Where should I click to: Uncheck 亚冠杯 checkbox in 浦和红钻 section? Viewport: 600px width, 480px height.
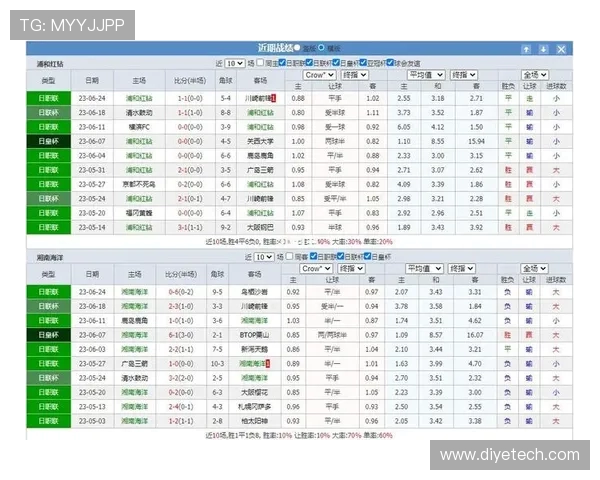pos(363,62)
